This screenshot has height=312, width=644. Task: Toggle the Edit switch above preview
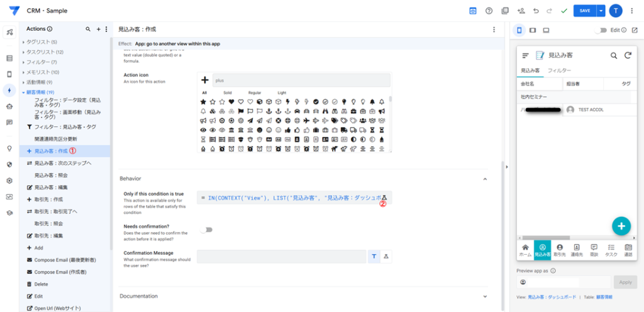coord(602,30)
